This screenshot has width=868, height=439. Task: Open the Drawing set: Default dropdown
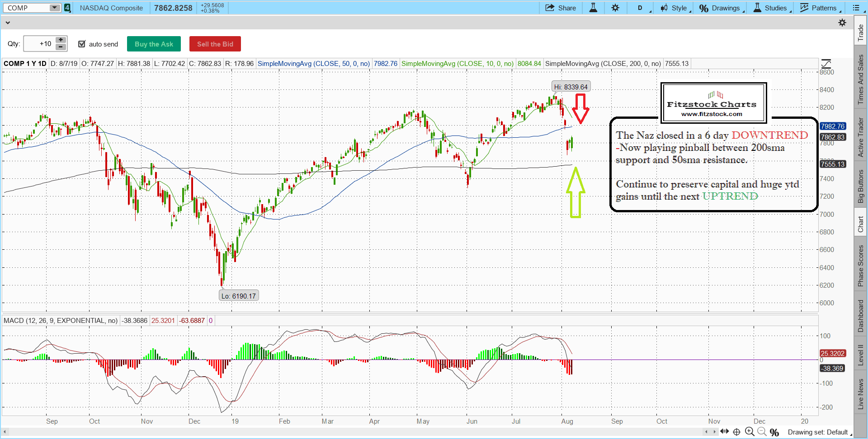pos(818,432)
